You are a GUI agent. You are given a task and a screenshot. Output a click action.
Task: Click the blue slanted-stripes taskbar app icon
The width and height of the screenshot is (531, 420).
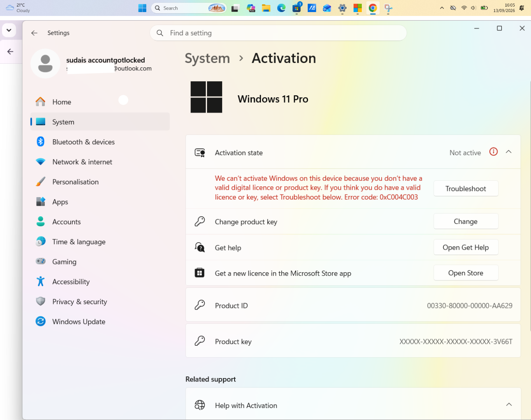(312, 8)
